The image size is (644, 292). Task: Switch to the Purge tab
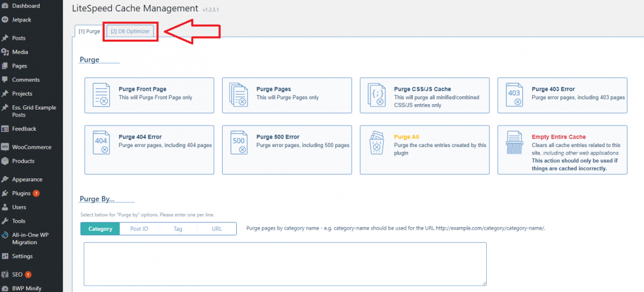click(89, 31)
